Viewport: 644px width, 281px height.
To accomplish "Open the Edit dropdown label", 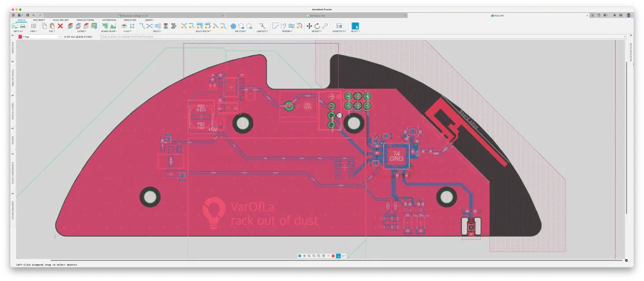I will (x=52, y=31).
